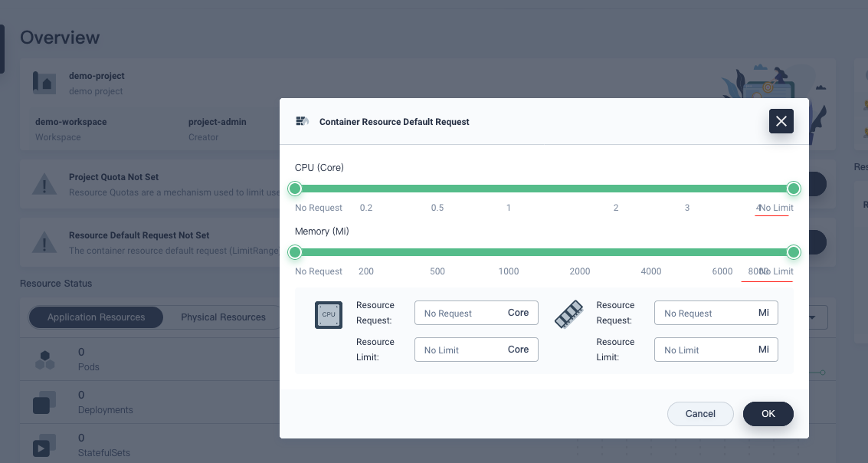Click the CPU No Request label

[x=318, y=208]
